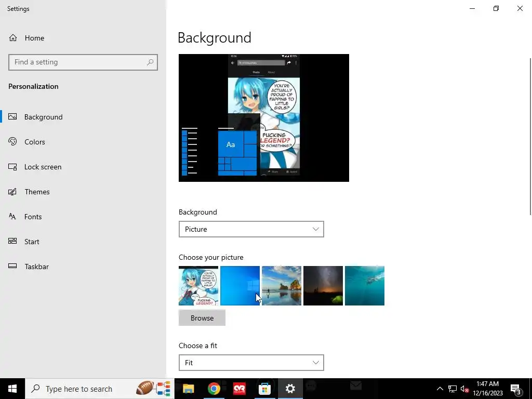Viewport: 532px width, 399px height.
Task: Choose the blue Windows logo wallpaper thumbnail
Action: pyautogui.click(x=240, y=286)
